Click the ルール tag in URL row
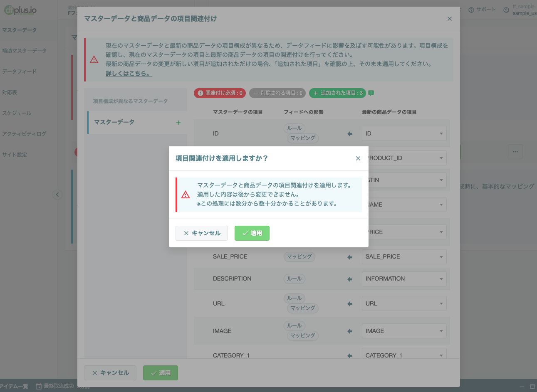537x392 pixels. pos(294,298)
